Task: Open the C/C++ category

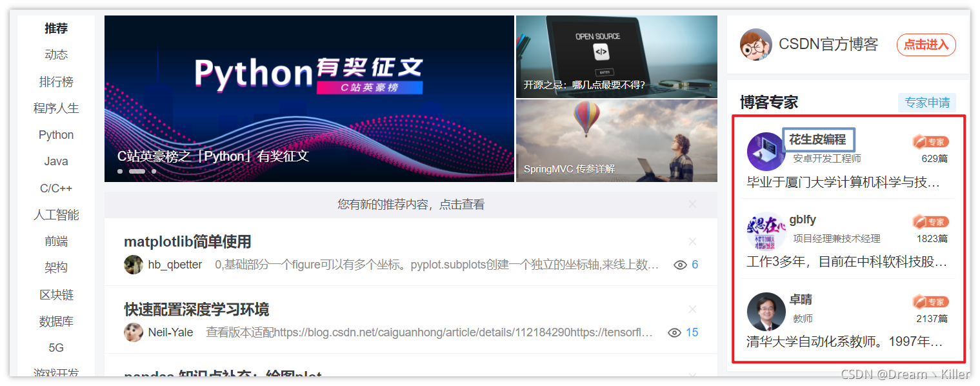Action: pyautogui.click(x=56, y=188)
